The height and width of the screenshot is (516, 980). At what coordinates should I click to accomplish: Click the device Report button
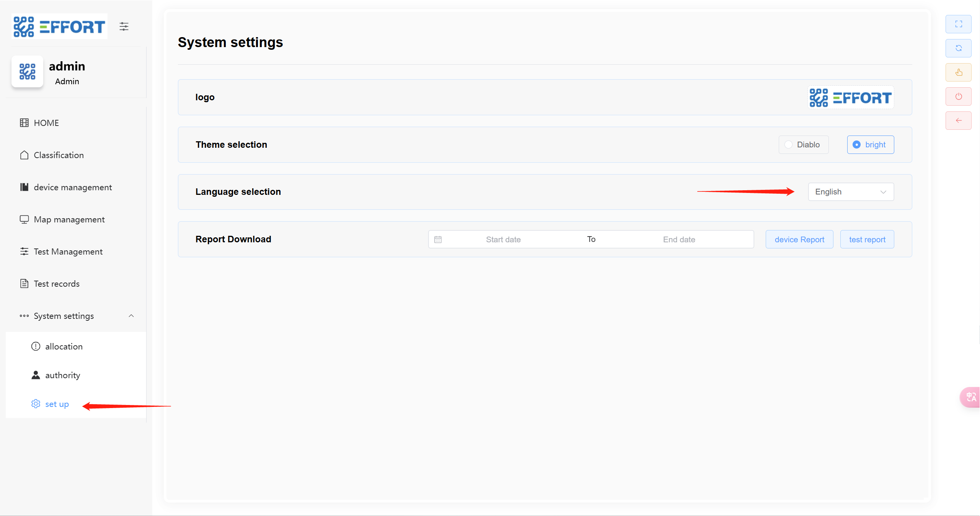coord(799,240)
